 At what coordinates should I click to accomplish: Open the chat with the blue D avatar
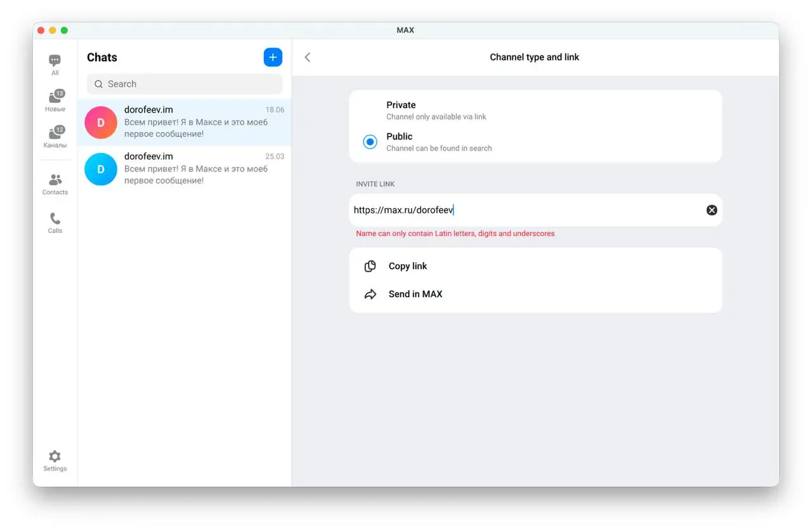[x=185, y=168]
